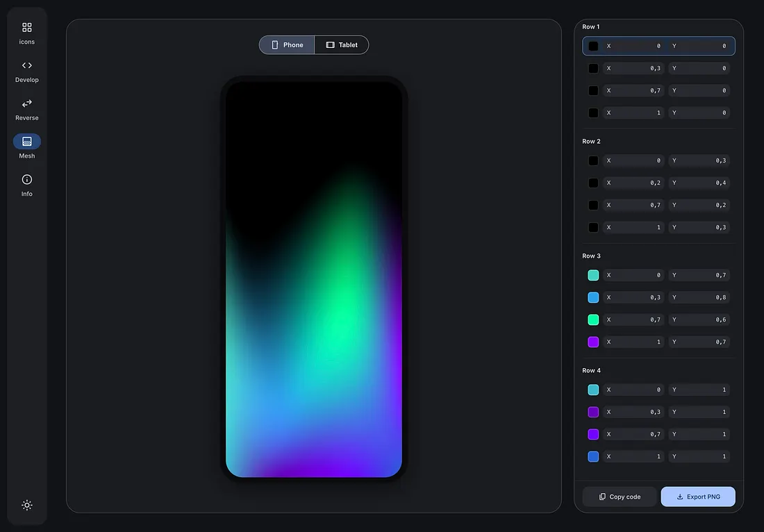
Task: Open Row 4 violet swatch with X 0,7
Action: pyautogui.click(x=593, y=434)
